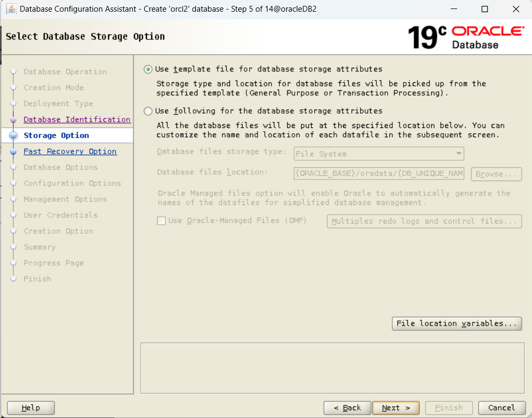Click the Configuration Options step
The image size is (532, 418).
[72, 183]
